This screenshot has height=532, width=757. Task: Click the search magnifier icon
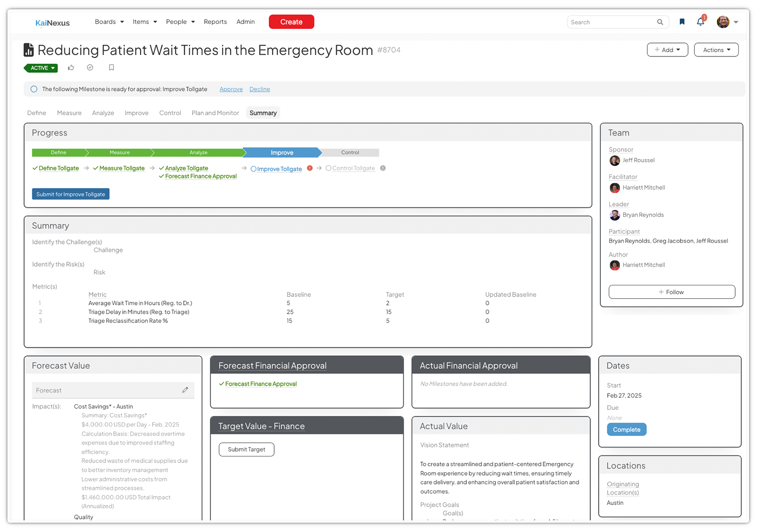(660, 22)
